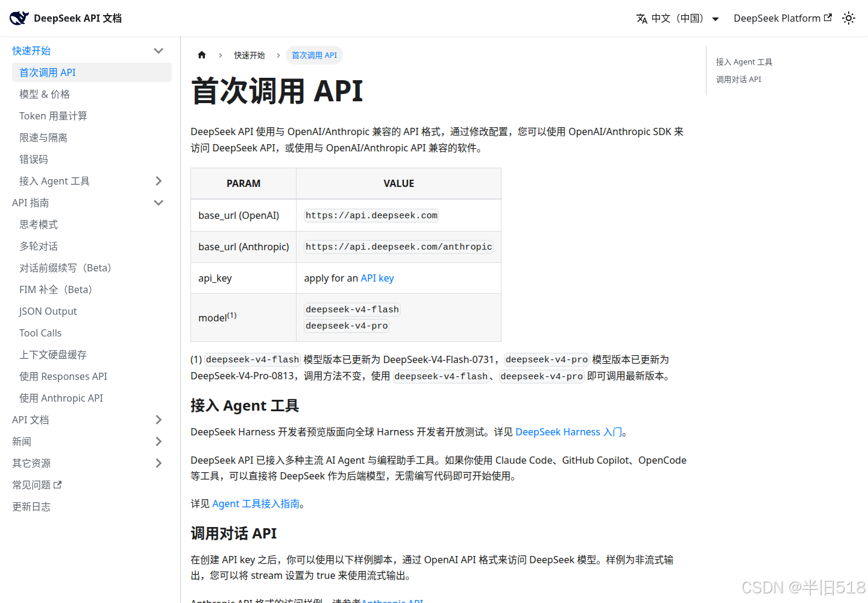Open the language translate icon
This screenshot has height=603, width=868.
(642, 19)
